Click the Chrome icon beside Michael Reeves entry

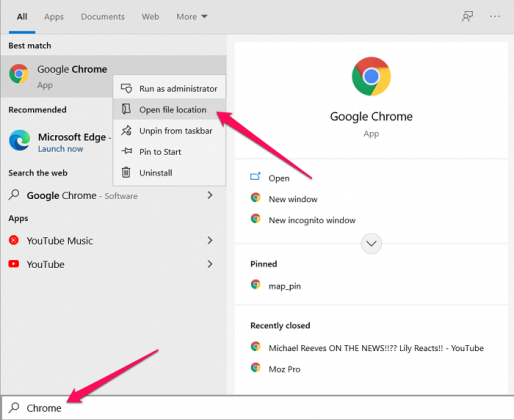[x=256, y=346]
